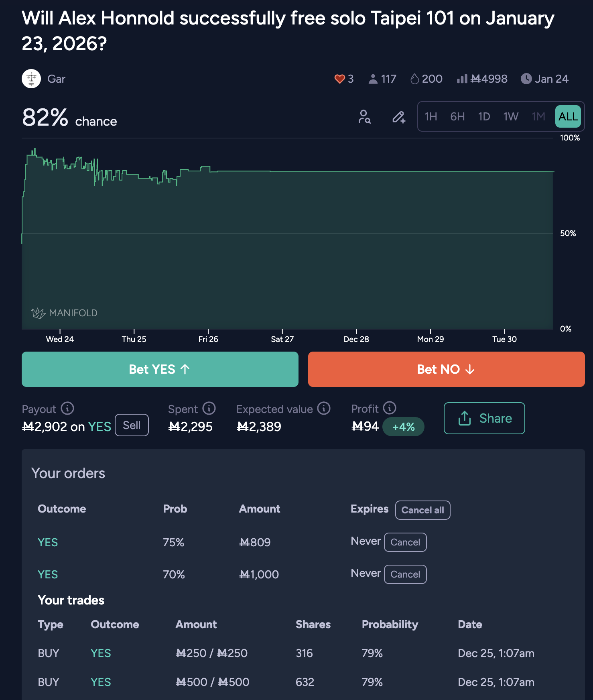Image resolution: width=593 pixels, height=700 pixels.
Task: Click the Your orders heading
Action: coord(68,473)
